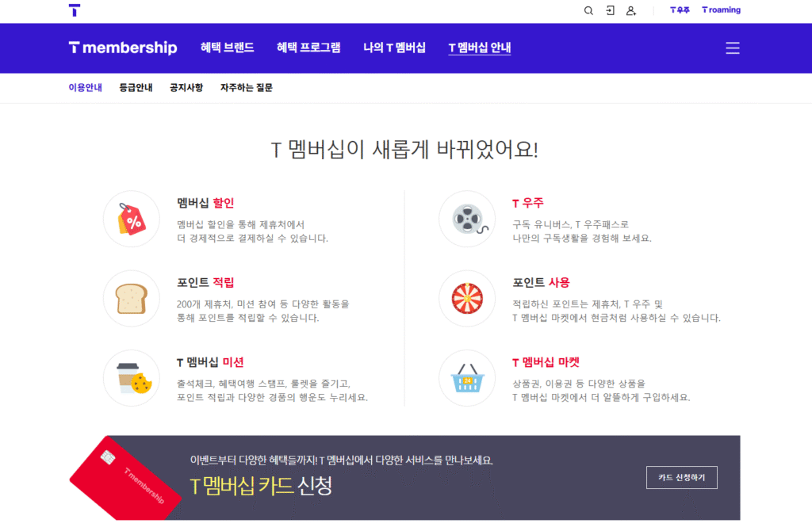Open the T 우주 link in the header
Viewport: 812px width, 531px height.
coord(679,10)
